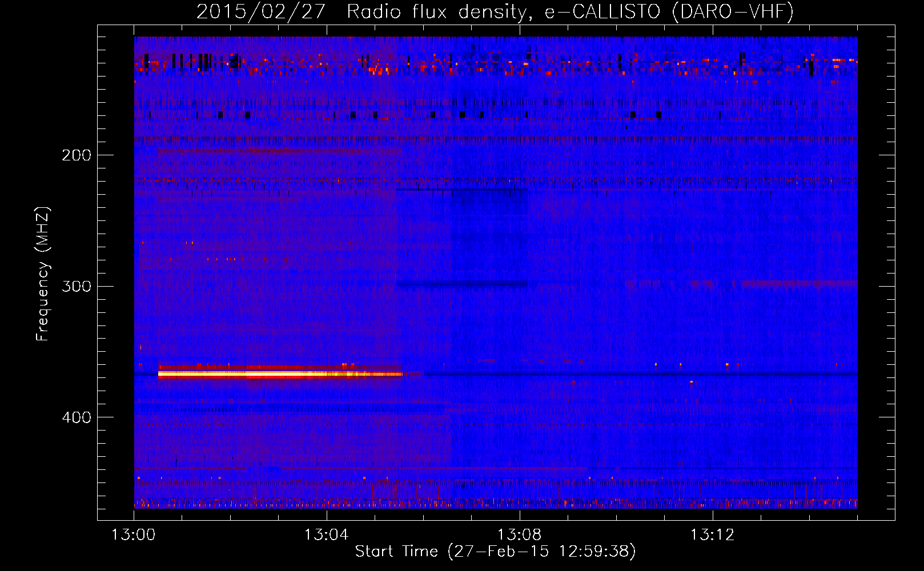
Task: Click the 300 frequency tick label
Action: tap(77, 286)
